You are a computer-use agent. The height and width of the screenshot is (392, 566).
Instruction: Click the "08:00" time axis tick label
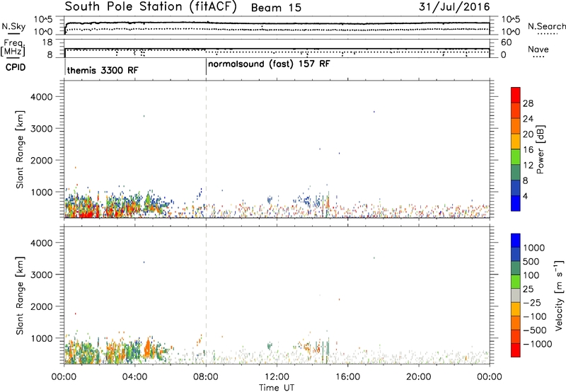pos(206,377)
